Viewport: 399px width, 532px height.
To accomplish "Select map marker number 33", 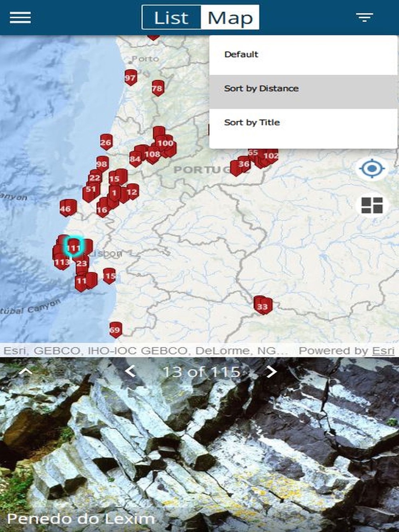I will pos(263,306).
